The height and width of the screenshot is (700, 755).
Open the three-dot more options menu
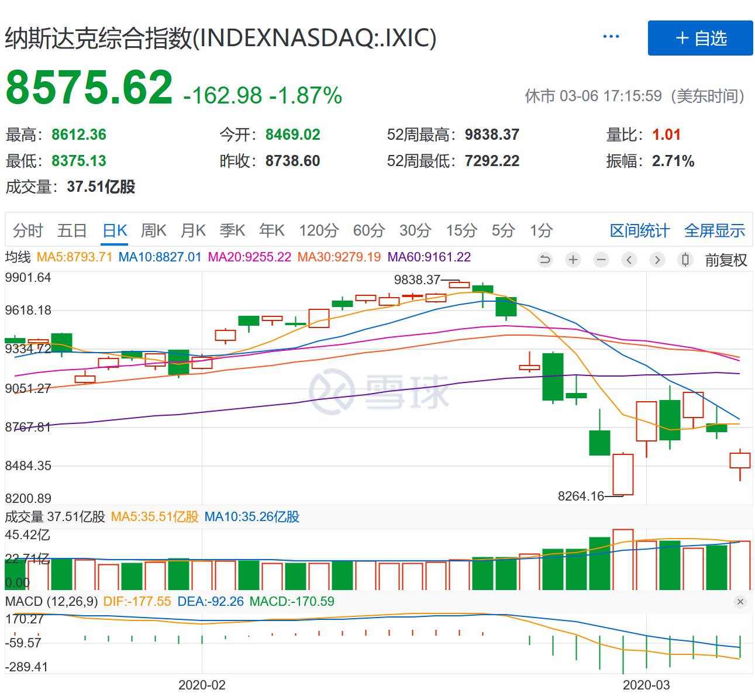click(x=611, y=37)
